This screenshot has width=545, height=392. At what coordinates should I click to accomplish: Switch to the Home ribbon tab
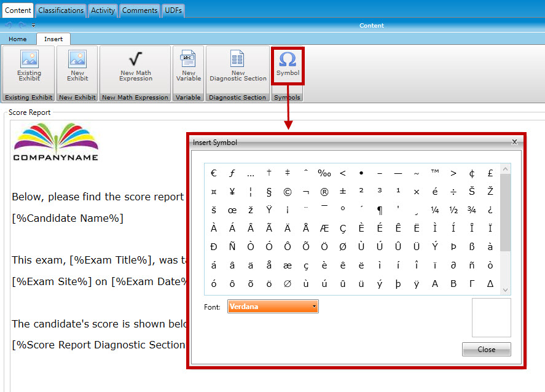[18, 39]
